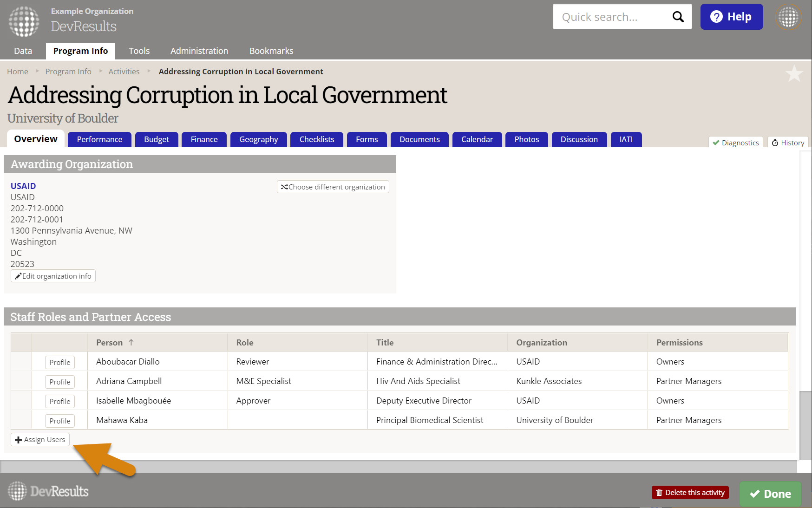Click the DevResults globe logo in header

[x=24, y=21]
